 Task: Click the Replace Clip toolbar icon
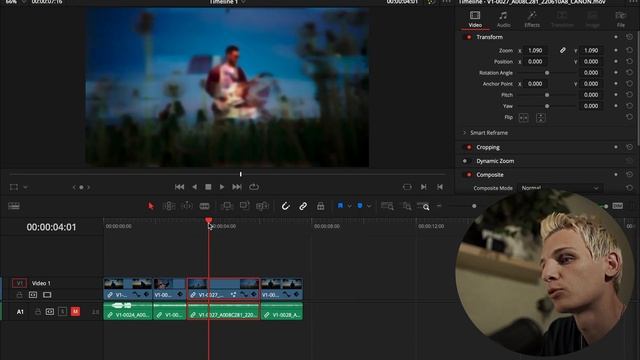pyautogui.click(x=262, y=206)
